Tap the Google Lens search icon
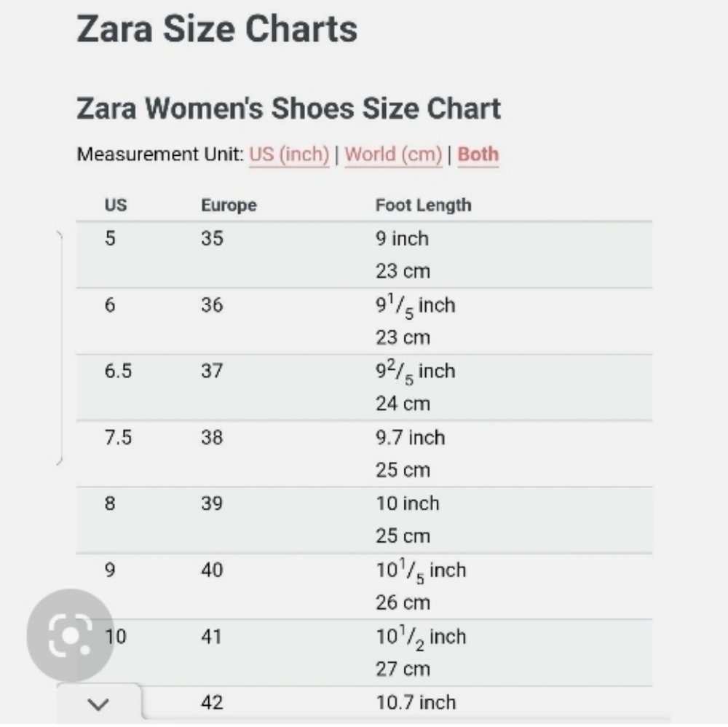 click(70, 634)
